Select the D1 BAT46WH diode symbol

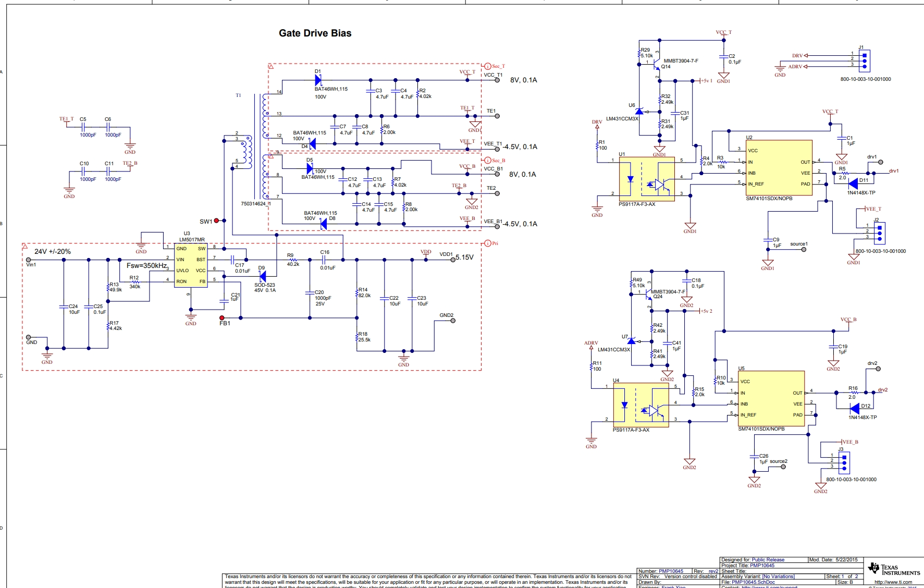click(318, 80)
